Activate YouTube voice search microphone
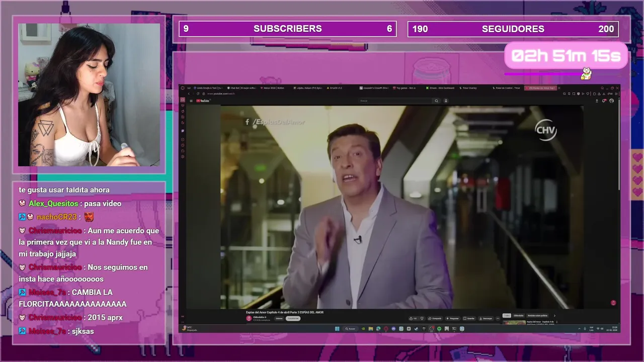This screenshot has height=362, width=644. 446,101
